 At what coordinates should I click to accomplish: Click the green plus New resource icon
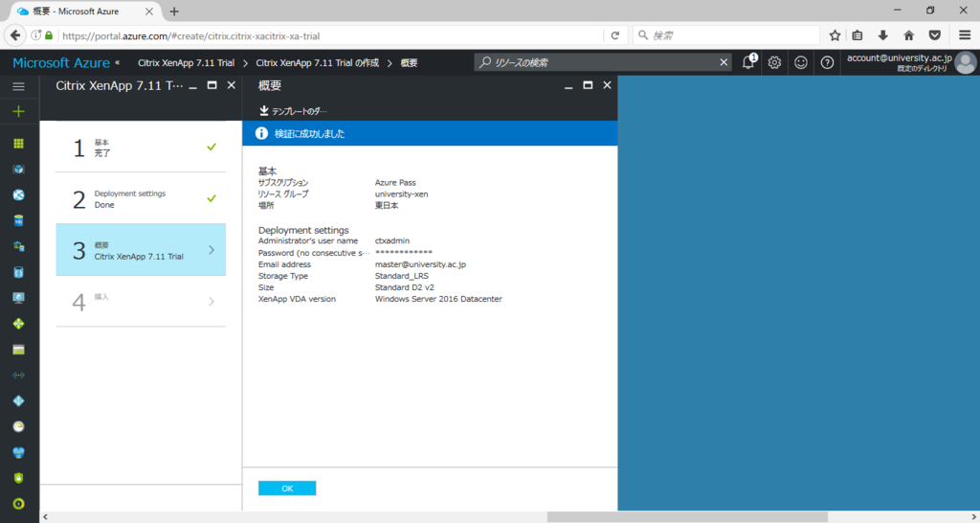click(19, 112)
